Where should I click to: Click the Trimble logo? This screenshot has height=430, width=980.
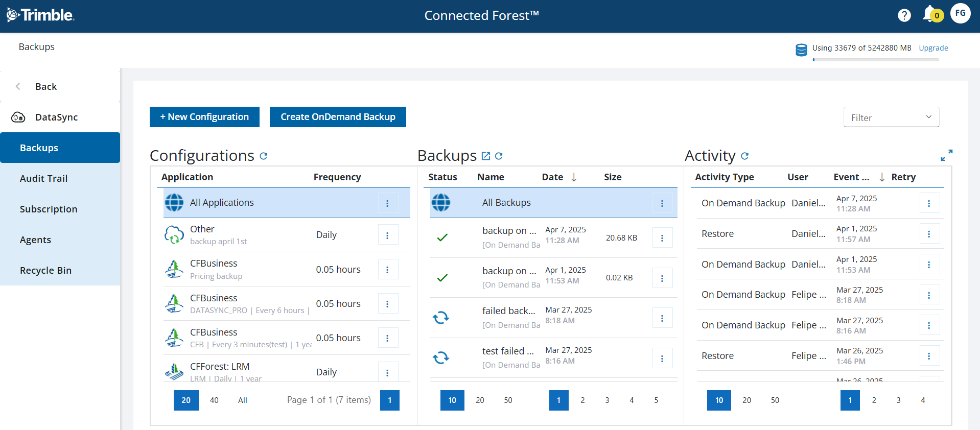[40, 15]
